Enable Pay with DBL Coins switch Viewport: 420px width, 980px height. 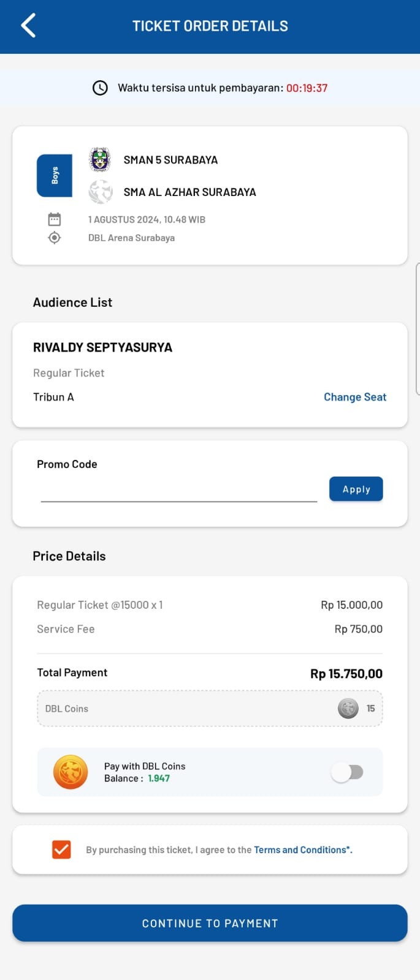tap(348, 772)
